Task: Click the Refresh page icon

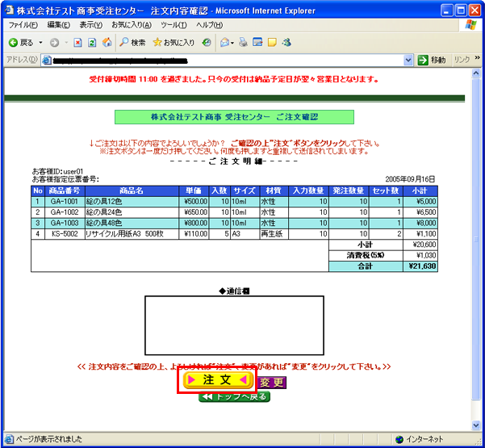Action: click(92, 43)
